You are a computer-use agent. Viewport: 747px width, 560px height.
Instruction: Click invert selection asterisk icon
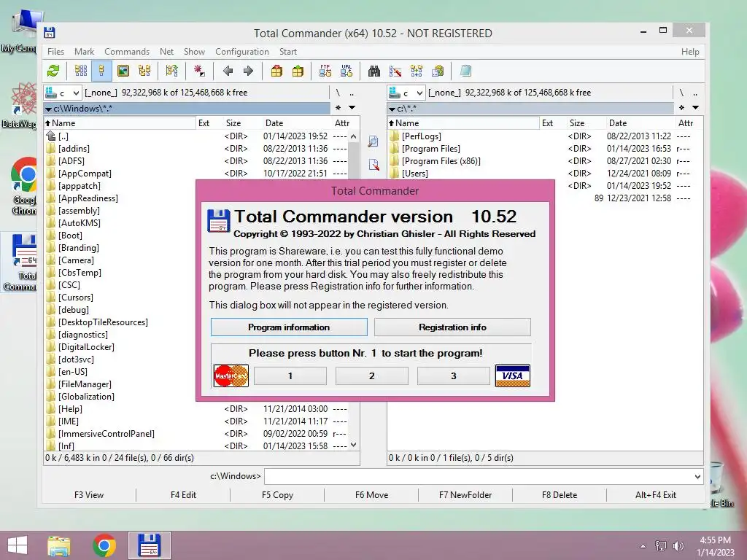click(199, 71)
